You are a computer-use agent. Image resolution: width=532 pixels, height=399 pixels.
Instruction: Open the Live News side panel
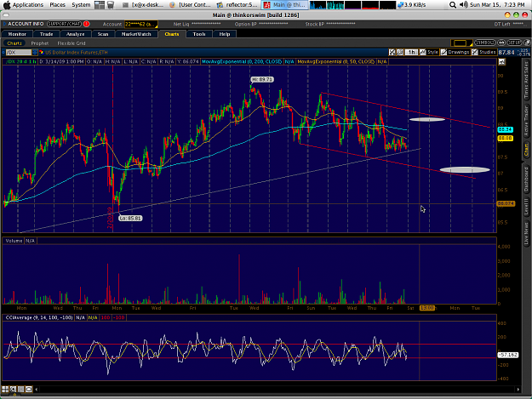(x=526, y=233)
